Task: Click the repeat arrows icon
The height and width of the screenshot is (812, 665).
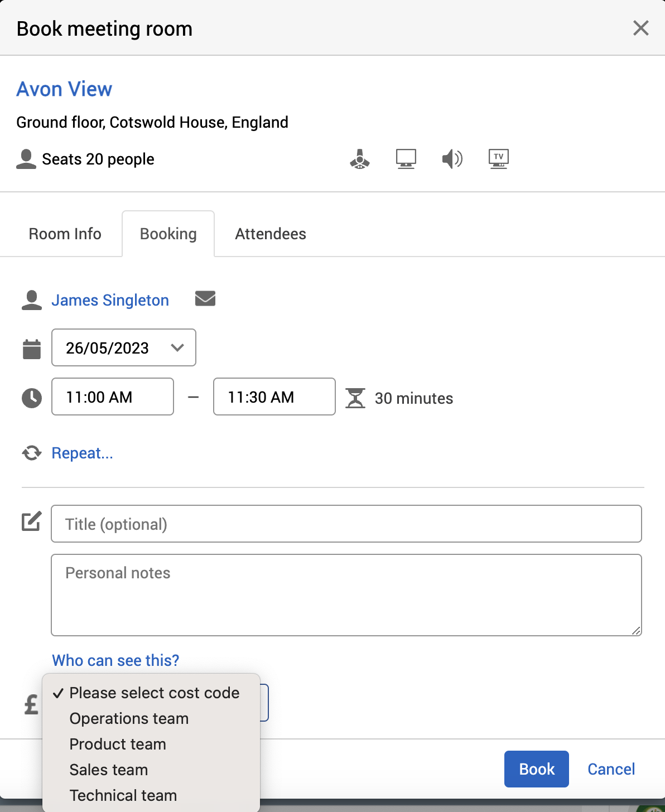Action: [x=32, y=453]
